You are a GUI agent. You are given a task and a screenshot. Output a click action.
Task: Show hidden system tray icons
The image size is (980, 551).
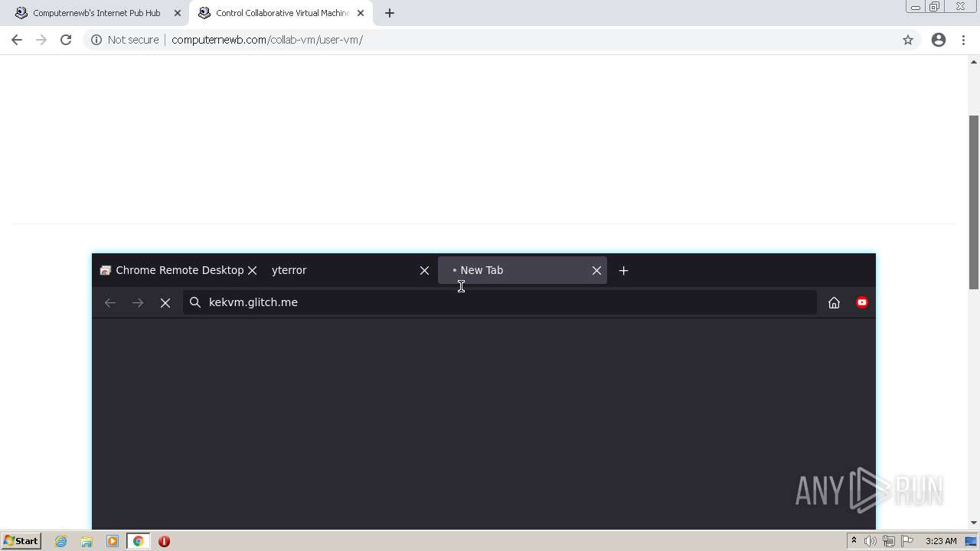coord(854,541)
